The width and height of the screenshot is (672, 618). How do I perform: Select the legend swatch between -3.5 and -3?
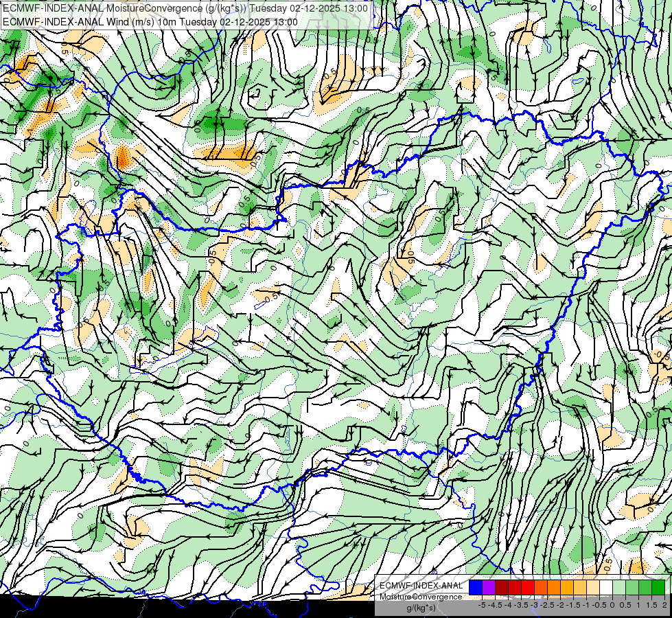[528, 587]
